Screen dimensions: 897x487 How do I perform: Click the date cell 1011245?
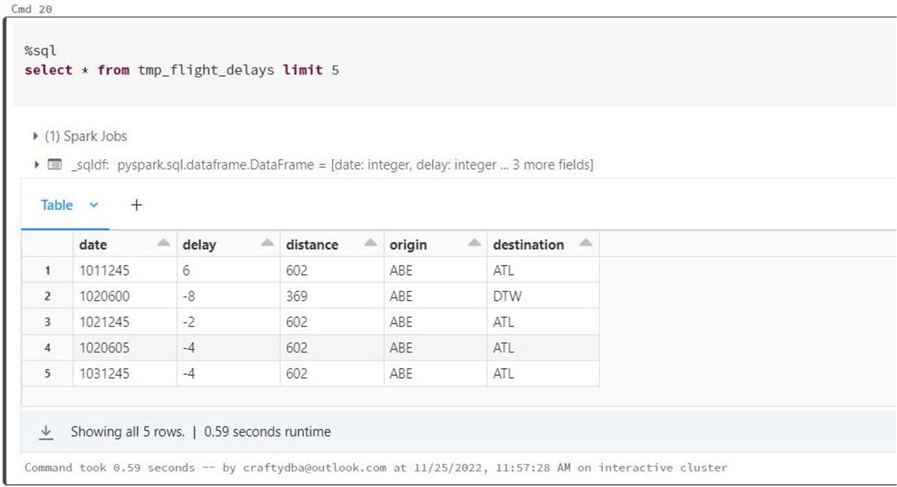click(x=104, y=270)
